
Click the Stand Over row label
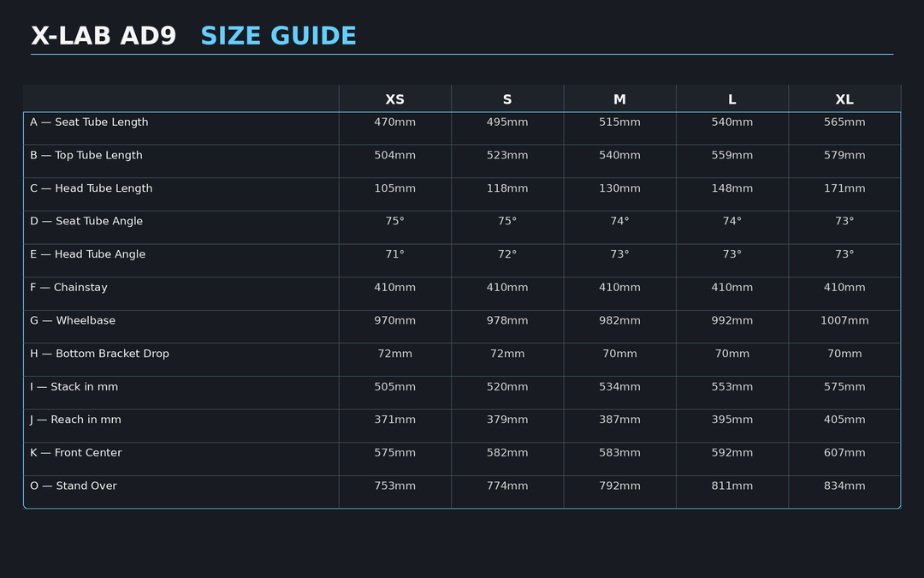point(74,486)
